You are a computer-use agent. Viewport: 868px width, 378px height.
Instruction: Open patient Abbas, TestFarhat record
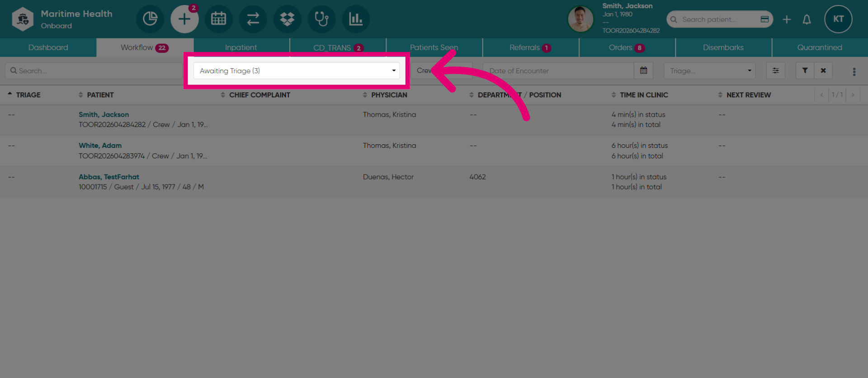(108, 177)
